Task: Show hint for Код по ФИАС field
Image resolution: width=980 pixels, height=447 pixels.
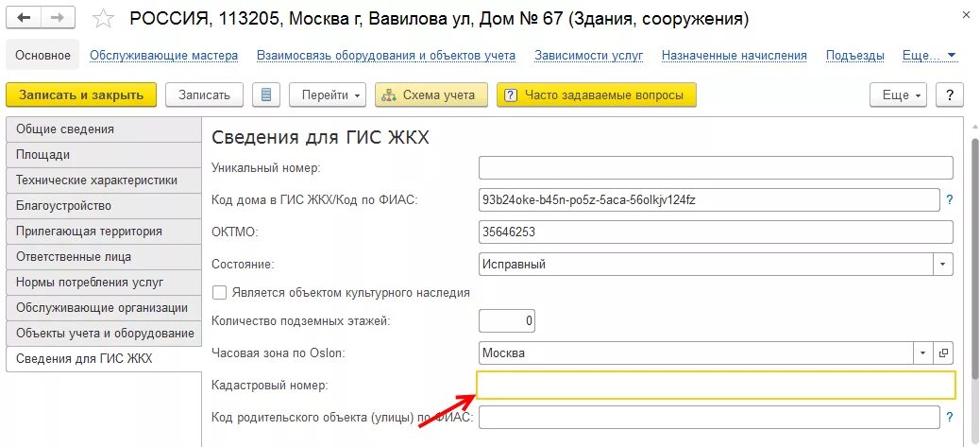Action: [x=950, y=200]
